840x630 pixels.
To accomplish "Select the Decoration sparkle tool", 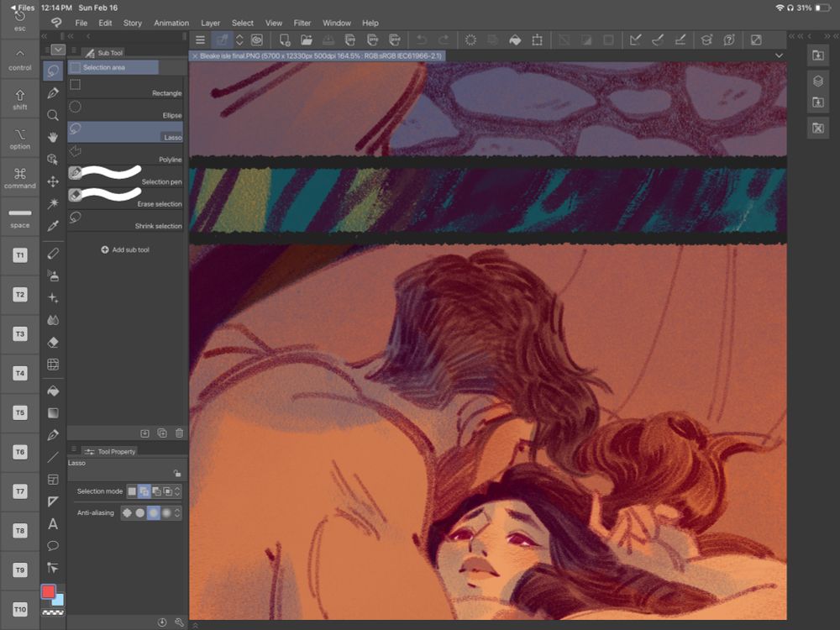I will point(52,298).
